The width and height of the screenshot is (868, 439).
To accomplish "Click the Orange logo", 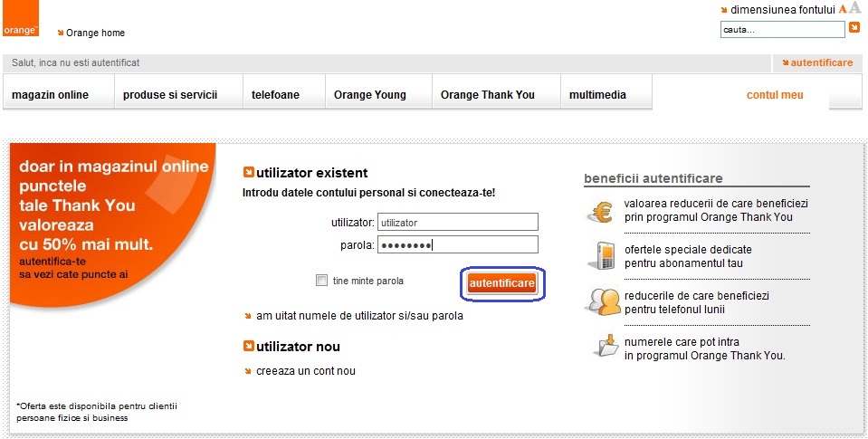I will point(21,18).
